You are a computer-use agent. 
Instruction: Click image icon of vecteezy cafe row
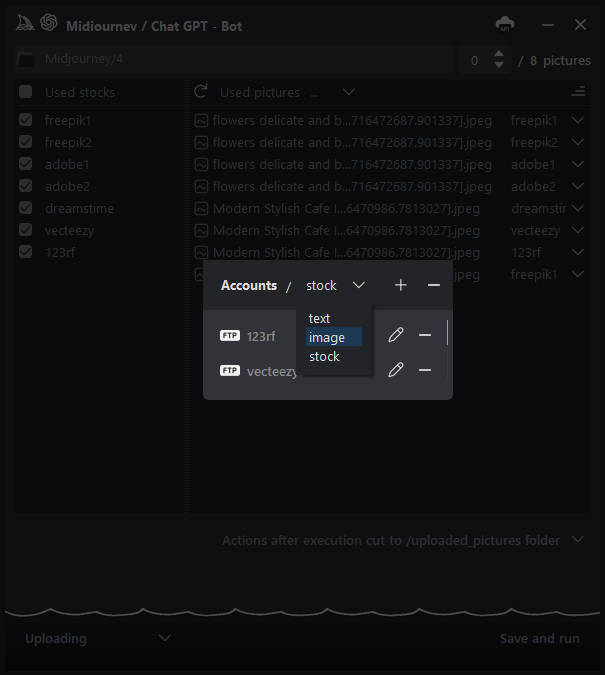point(201,230)
